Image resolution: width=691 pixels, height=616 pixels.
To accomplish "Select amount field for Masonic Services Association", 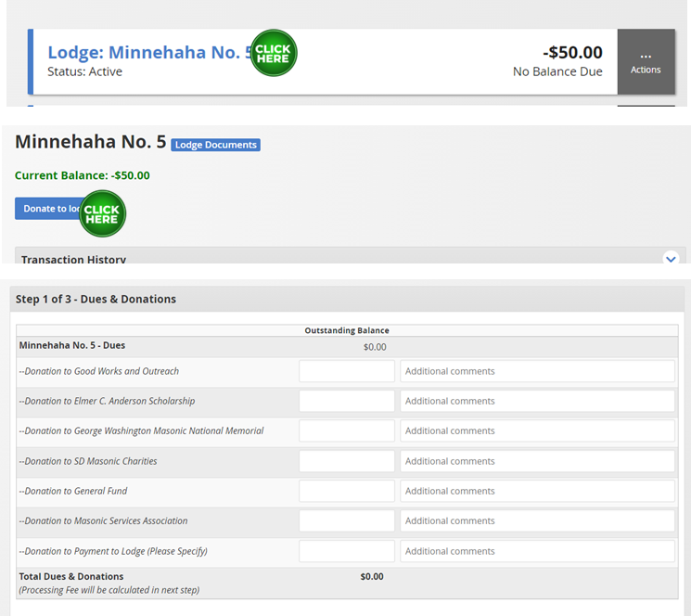I will pyautogui.click(x=346, y=520).
